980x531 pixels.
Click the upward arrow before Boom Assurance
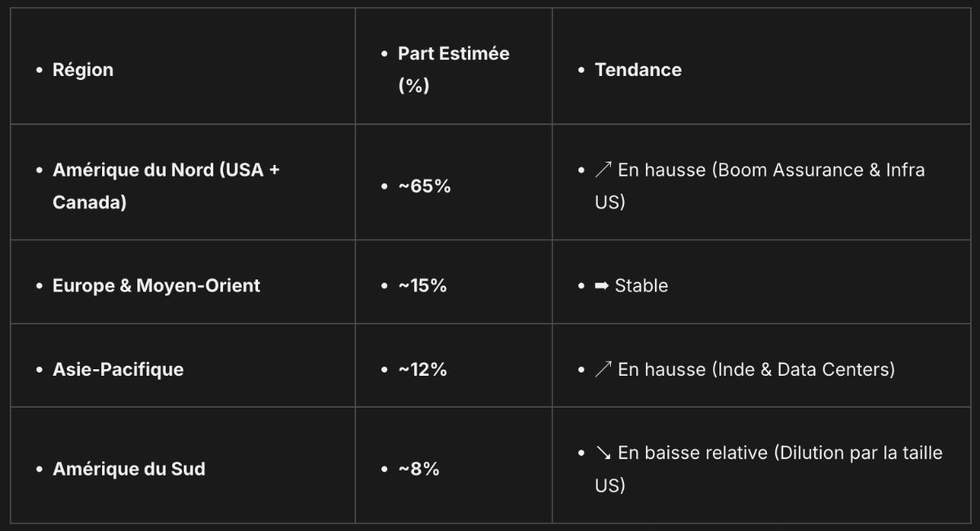pyautogui.click(x=603, y=170)
